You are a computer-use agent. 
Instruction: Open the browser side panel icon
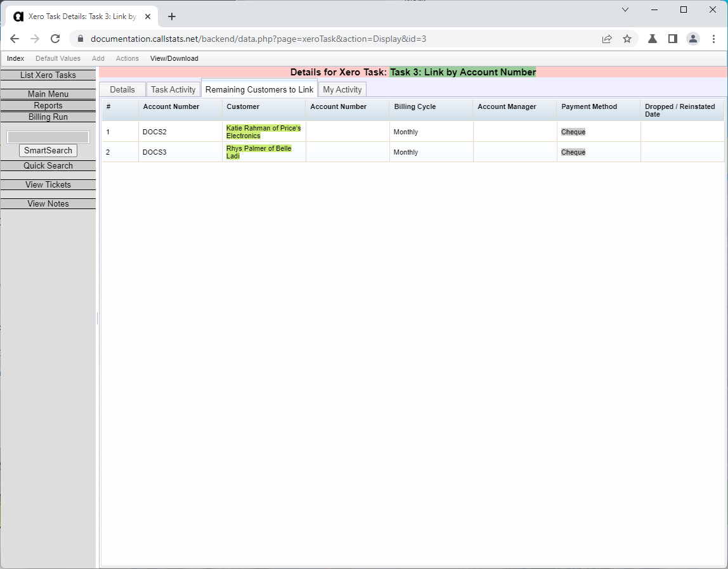(x=673, y=39)
